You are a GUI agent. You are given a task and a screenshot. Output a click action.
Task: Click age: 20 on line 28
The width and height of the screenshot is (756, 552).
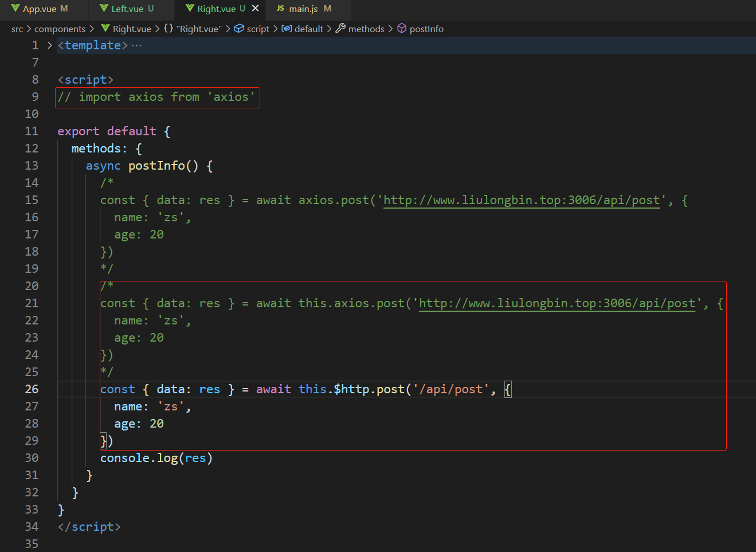tap(139, 424)
